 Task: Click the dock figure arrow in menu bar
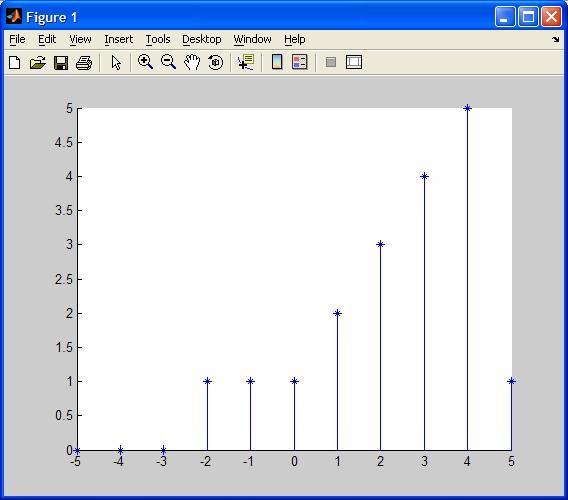[556, 39]
